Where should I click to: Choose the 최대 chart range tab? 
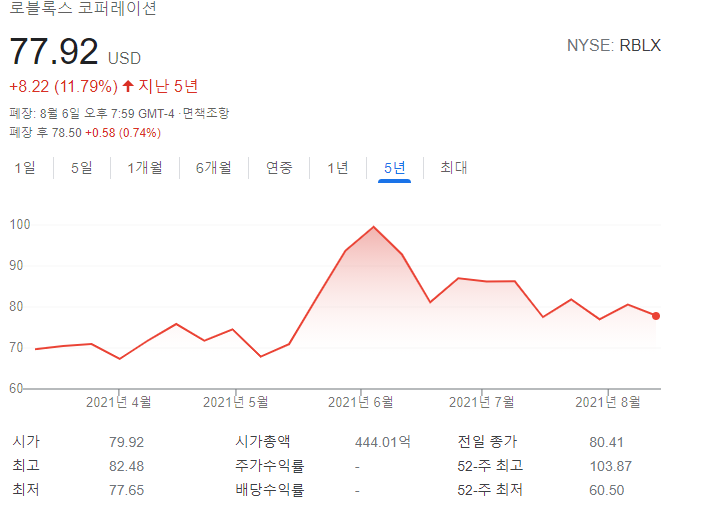(x=454, y=168)
